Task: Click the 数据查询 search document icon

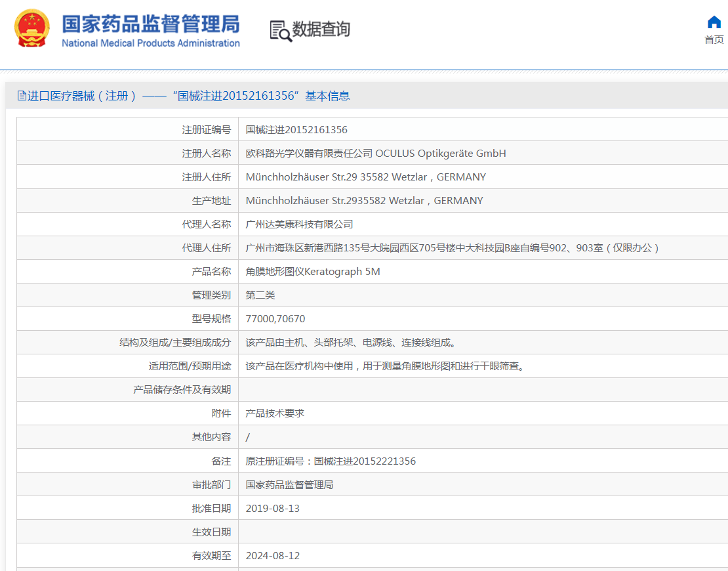Action: click(x=281, y=31)
